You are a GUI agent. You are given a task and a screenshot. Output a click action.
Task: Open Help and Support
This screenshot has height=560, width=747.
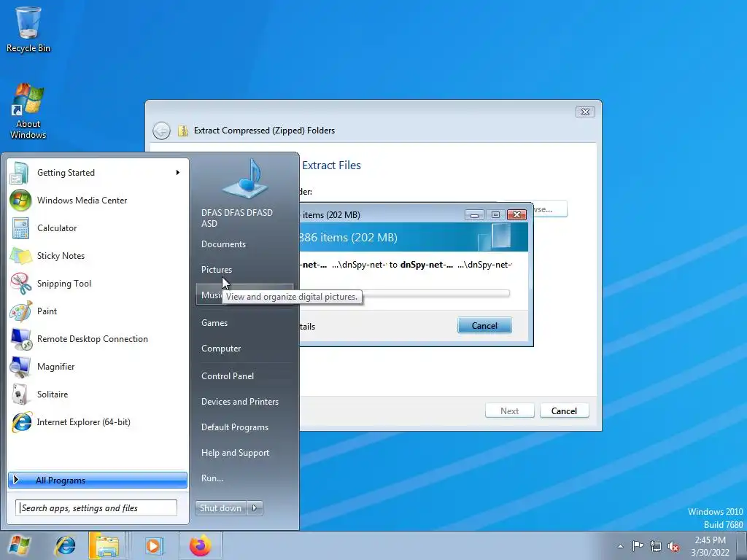tap(236, 453)
